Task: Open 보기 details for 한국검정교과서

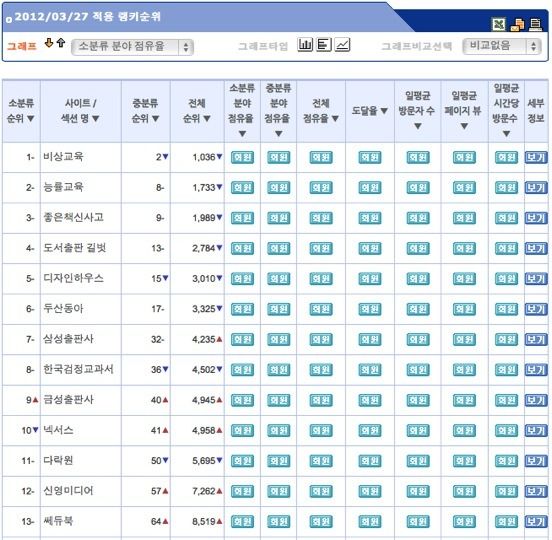Action: pos(536,370)
